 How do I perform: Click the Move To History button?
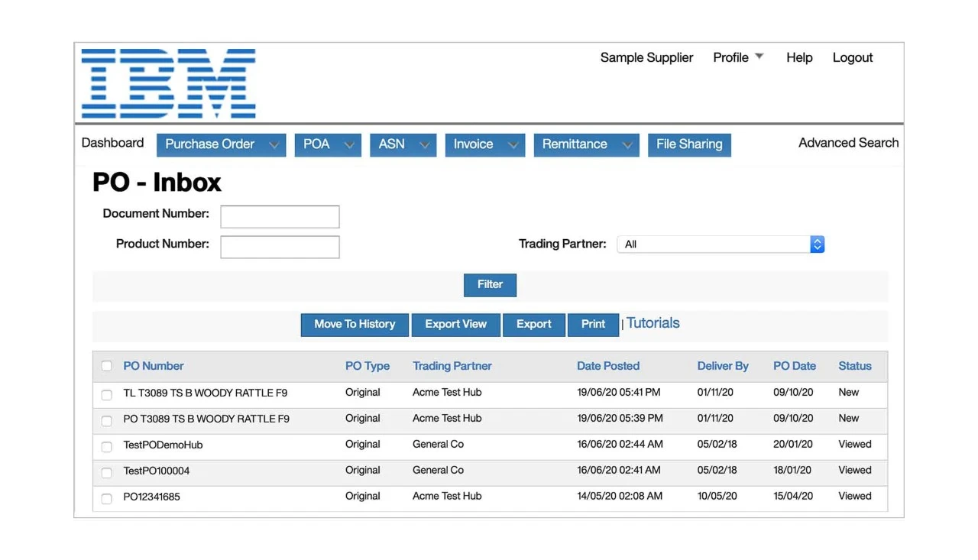tap(355, 325)
